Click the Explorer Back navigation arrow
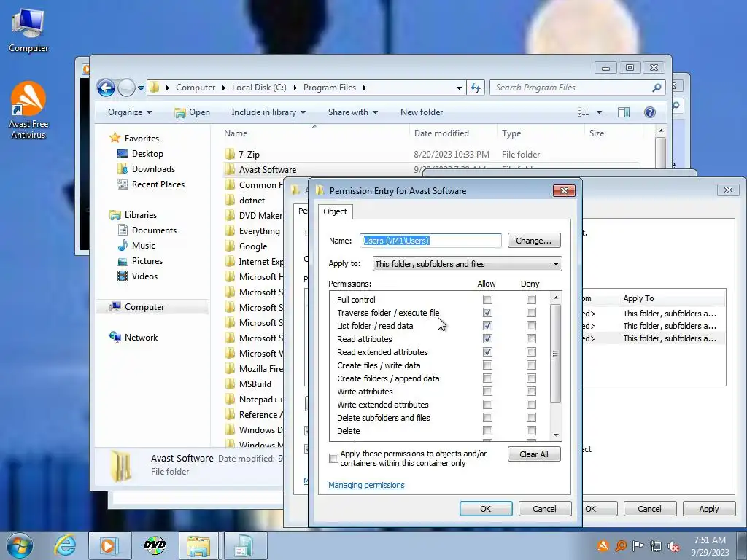Screen dimensions: 747x560 coord(106,87)
